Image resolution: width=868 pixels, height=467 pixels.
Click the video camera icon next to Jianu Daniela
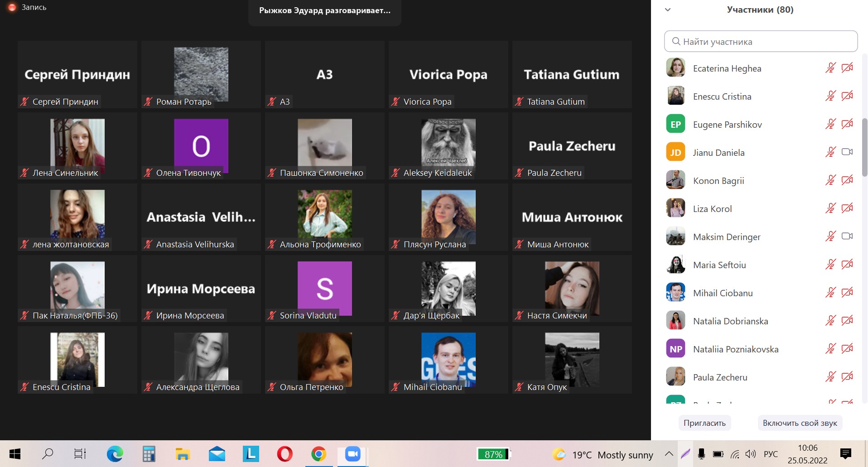tap(847, 152)
